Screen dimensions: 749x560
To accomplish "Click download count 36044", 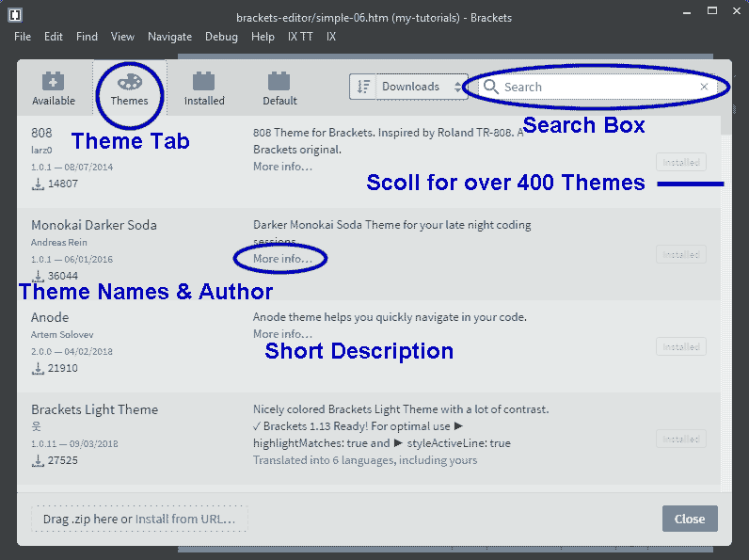I will tap(63, 276).
